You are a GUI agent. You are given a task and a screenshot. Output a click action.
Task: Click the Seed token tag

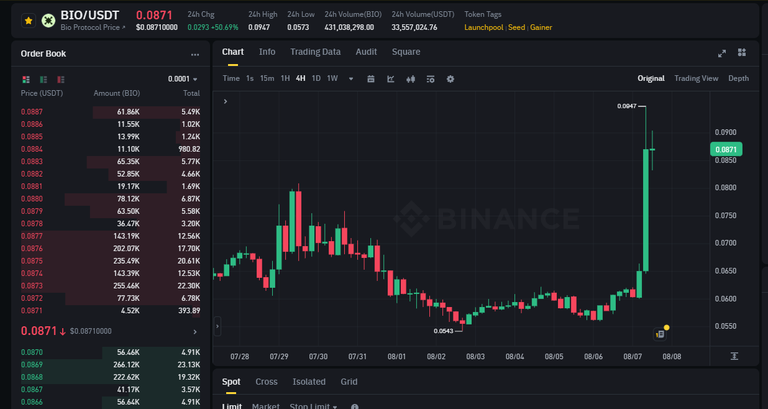[516, 27]
